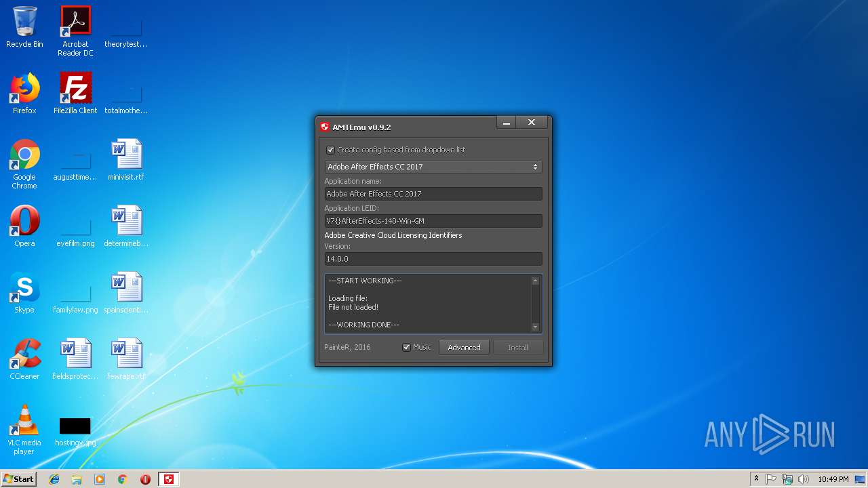This screenshot has height=488, width=868.
Task: Open the network tray icon
Action: click(x=787, y=479)
